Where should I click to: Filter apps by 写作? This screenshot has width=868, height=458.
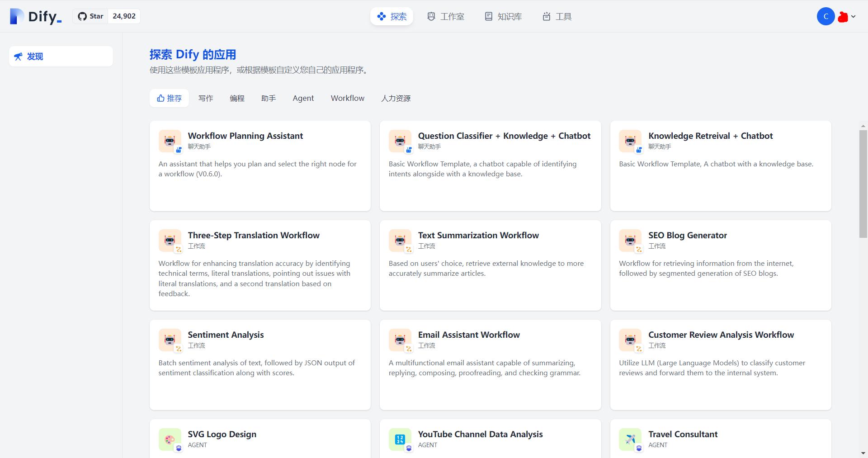pos(206,98)
